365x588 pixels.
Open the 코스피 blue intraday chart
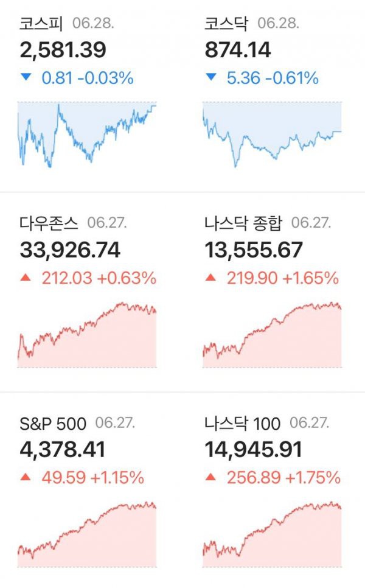[x=87, y=135]
